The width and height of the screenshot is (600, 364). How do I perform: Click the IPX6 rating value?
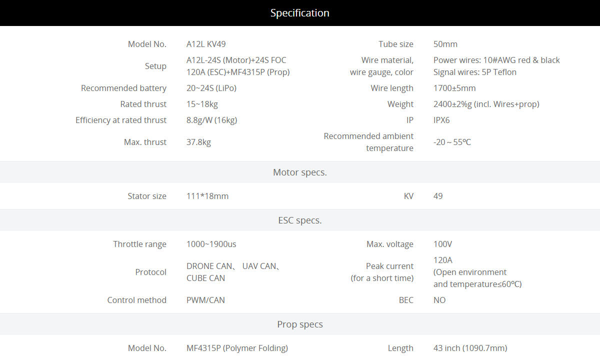tap(441, 120)
